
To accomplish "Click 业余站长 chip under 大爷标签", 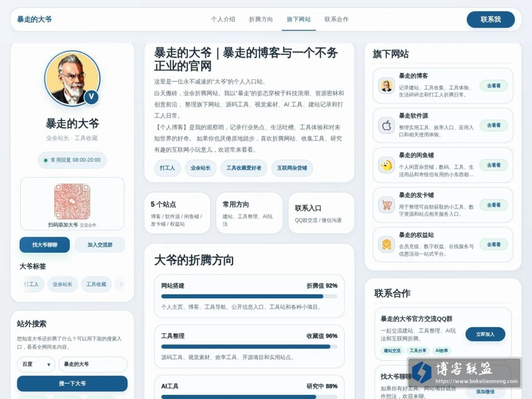I will (63, 284).
